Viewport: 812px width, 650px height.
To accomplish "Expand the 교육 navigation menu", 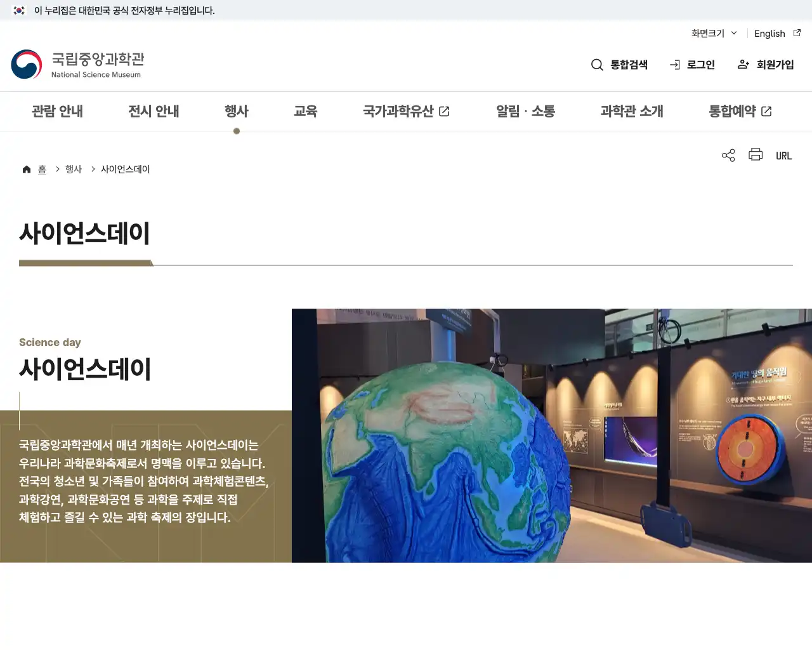I will [306, 111].
